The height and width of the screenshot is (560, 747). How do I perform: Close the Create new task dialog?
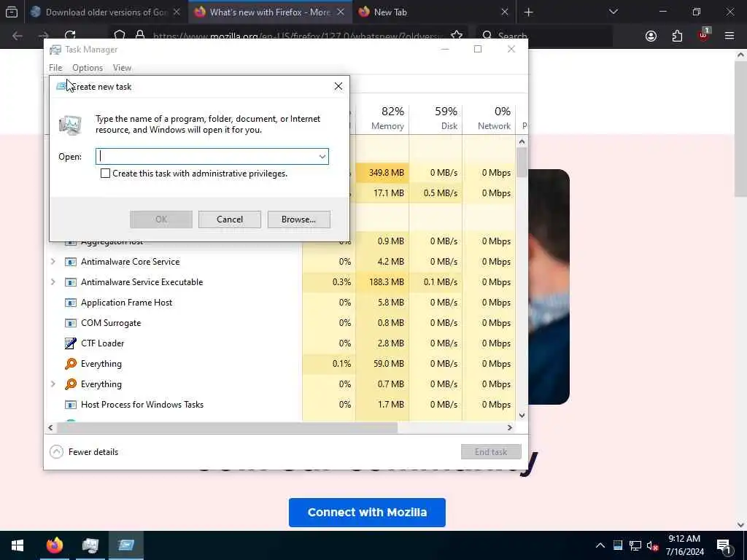click(338, 86)
